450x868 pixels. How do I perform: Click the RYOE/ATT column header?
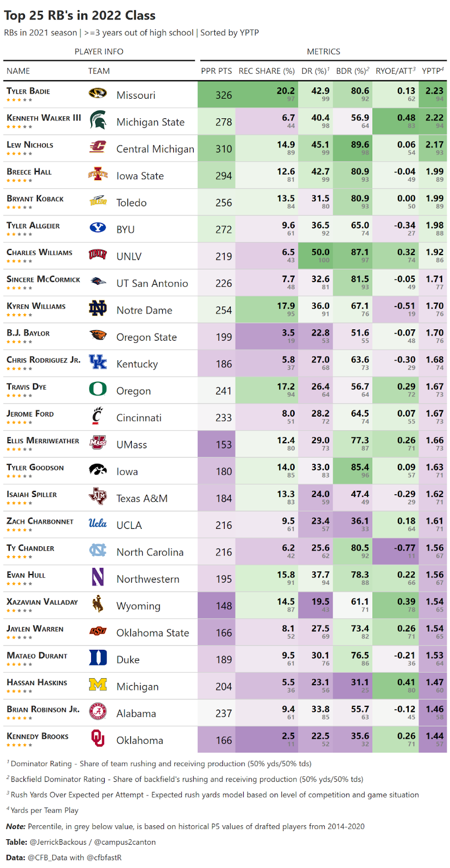pyautogui.click(x=396, y=71)
